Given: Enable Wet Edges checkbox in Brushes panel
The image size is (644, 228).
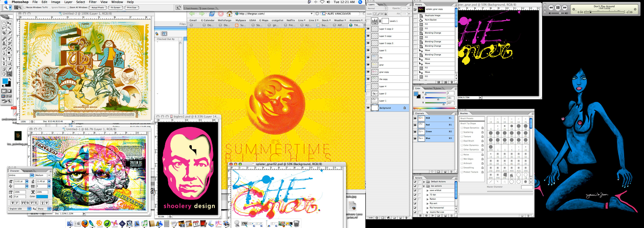Looking at the screenshot, I should click(462, 159).
